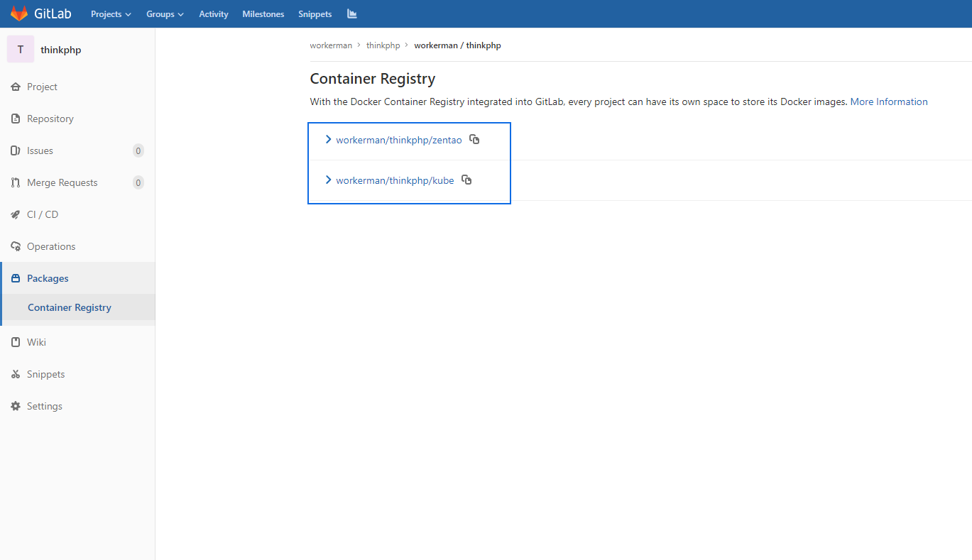Copy the workerman/thinkphp/kube image path
Viewport: 972px width, 560px height.
pos(466,180)
